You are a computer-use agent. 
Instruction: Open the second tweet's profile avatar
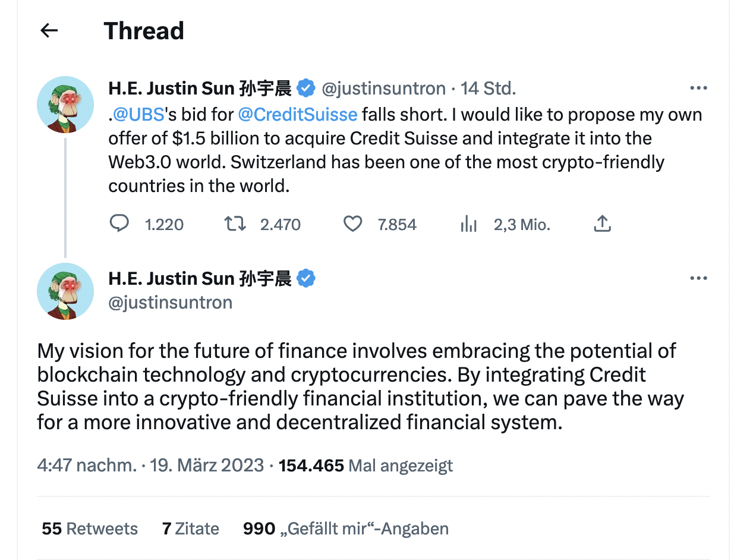point(65,291)
